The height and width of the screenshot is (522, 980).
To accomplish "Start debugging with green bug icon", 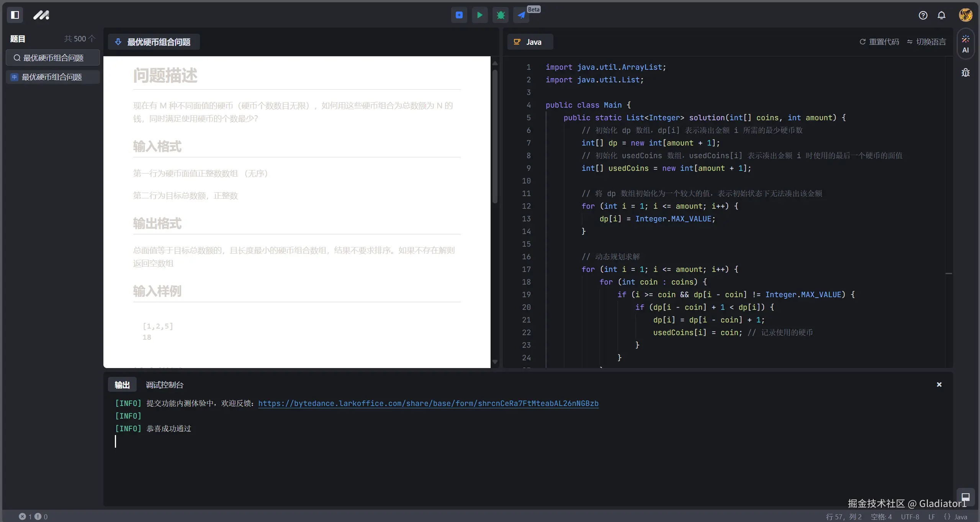I will click(x=501, y=15).
